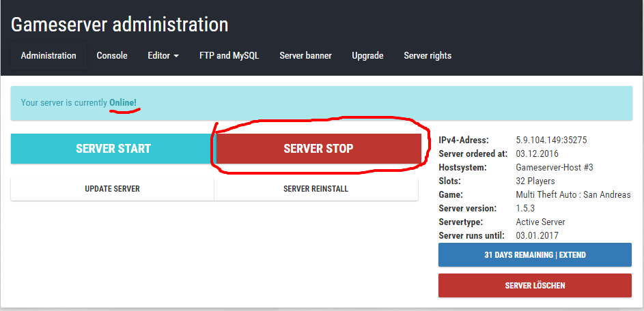The image size is (644, 311).
Task: Extend server via 31 DAYS REMAINING button
Action: click(535, 255)
